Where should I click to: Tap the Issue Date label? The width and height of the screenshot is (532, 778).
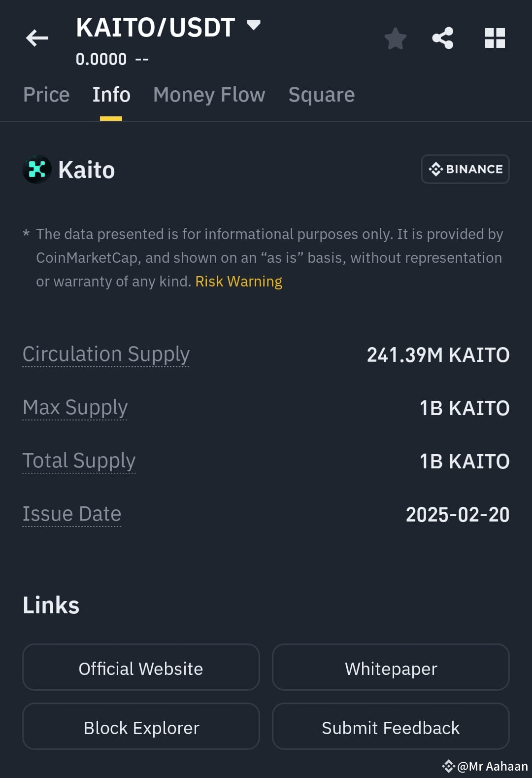coord(72,514)
